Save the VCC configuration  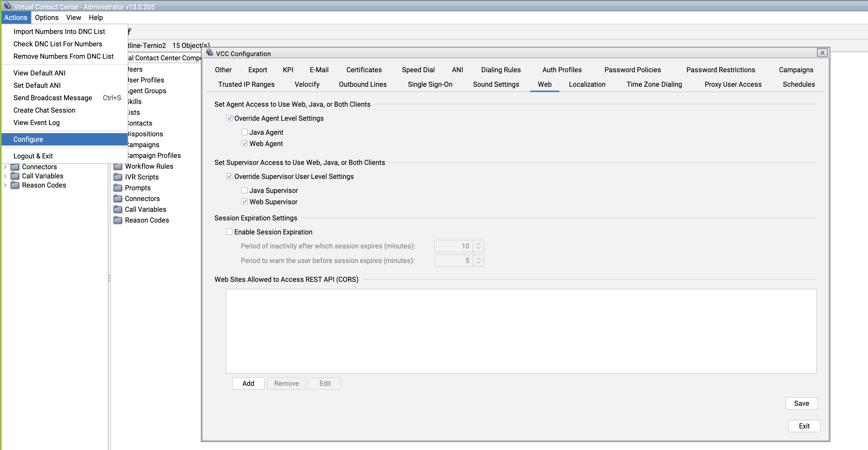801,403
